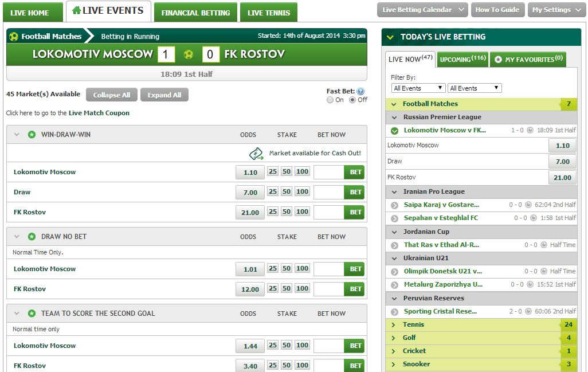Collapse Team To Score The Second Goal market
The height and width of the screenshot is (372, 588).
(x=17, y=313)
